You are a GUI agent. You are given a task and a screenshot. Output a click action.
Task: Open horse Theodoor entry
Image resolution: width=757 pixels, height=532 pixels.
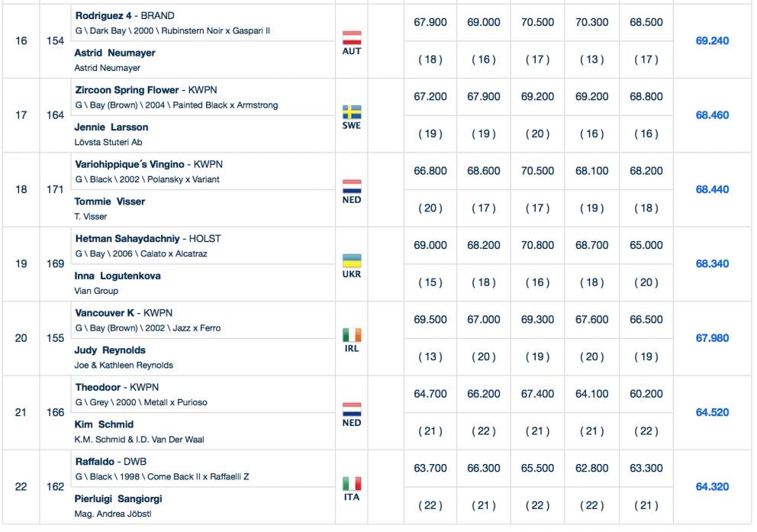pos(100,388)
